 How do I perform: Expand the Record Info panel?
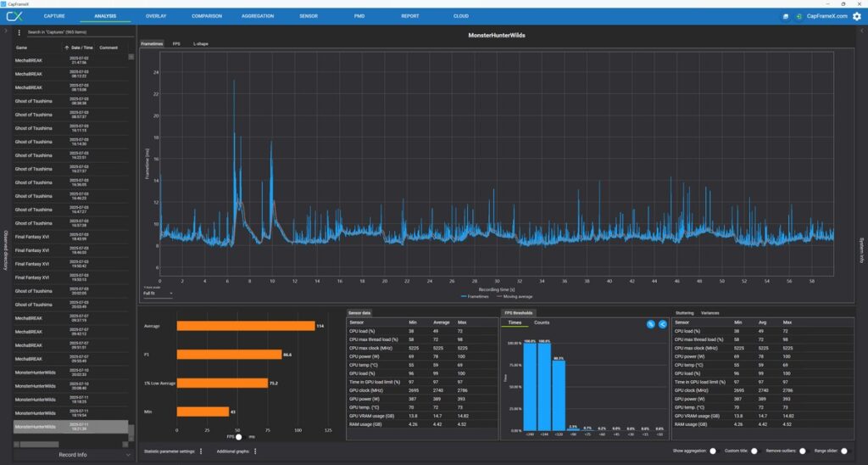(x=73, y=455)
